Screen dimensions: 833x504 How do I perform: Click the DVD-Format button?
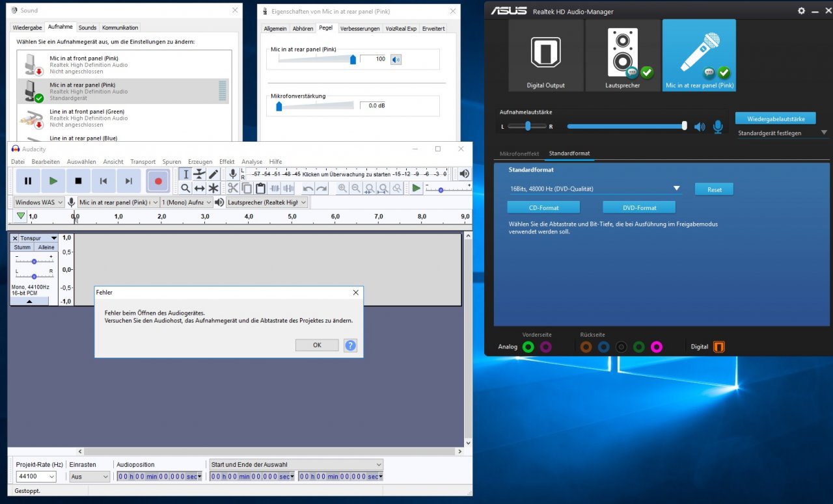pos(639,207)
